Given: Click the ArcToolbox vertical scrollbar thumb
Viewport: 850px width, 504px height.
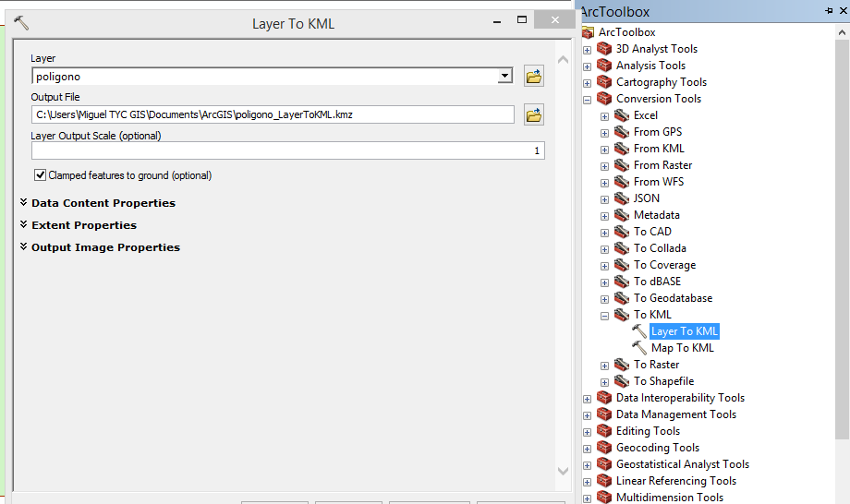Looking at the screenshot, I should [842, 239].
